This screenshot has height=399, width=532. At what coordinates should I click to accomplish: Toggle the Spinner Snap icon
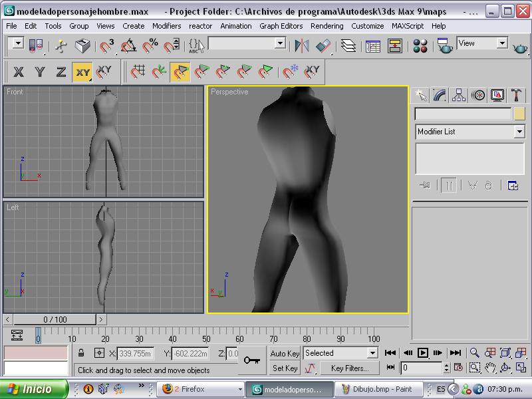[172, 46]
